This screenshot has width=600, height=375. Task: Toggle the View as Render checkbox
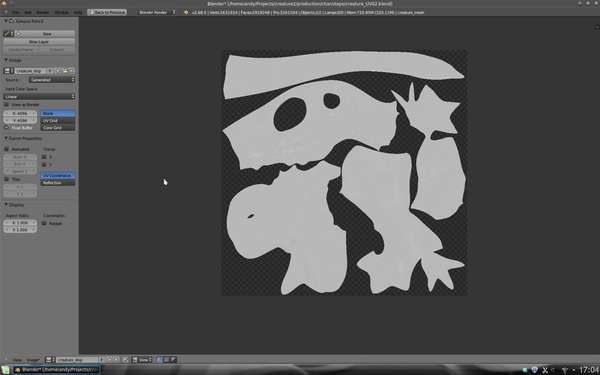7,104
